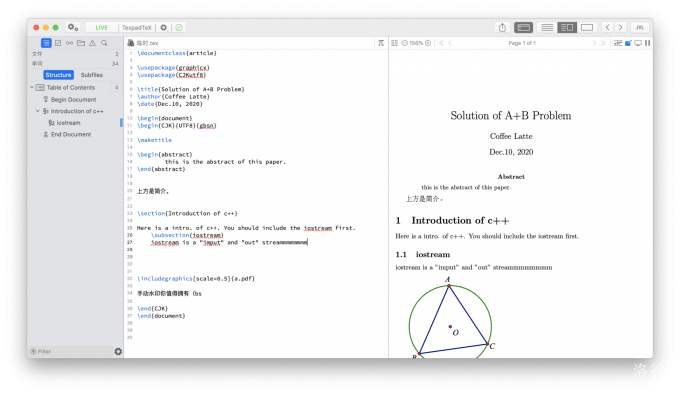Viewport: 680px width, 394px height.
Task: Collapse the Introduction of c++ section
Action: click(x=38, y=111)
